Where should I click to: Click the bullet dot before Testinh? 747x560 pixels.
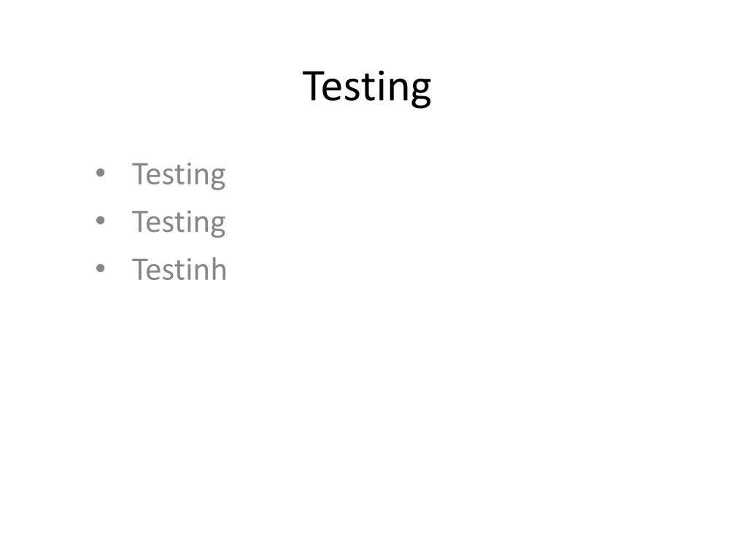click(x=100, y=268)
